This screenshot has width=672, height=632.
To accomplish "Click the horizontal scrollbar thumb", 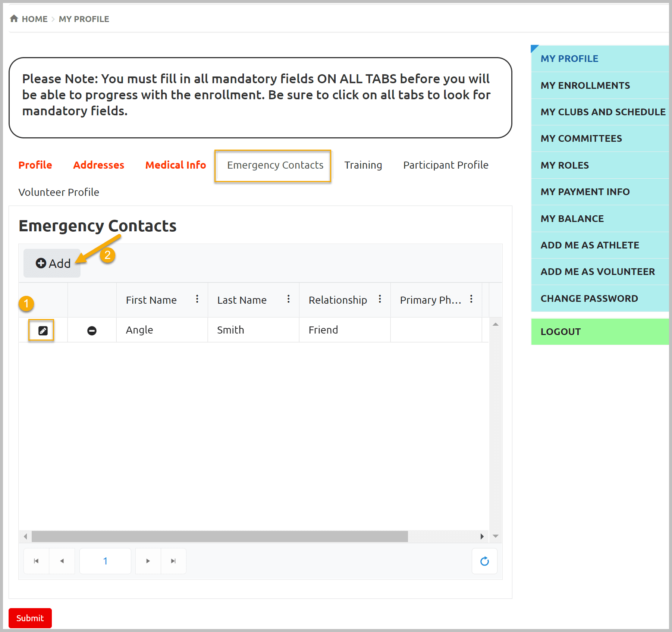I will coord(220,536).
